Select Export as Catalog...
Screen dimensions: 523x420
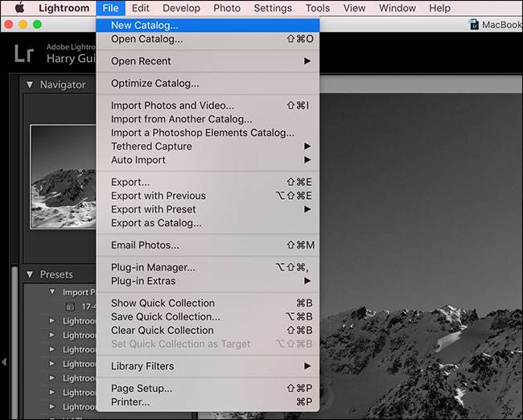(156, 223)
